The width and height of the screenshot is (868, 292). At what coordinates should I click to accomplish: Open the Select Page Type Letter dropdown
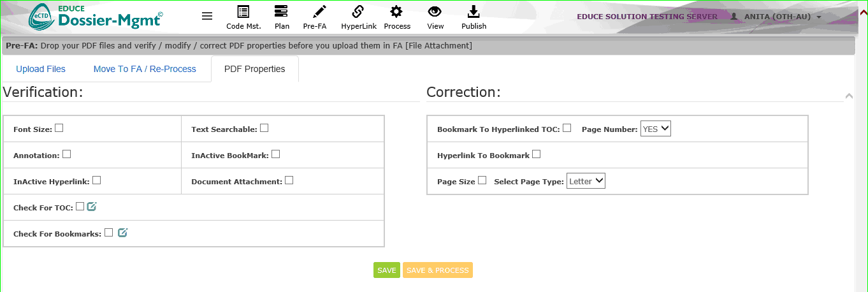point(586,181)
